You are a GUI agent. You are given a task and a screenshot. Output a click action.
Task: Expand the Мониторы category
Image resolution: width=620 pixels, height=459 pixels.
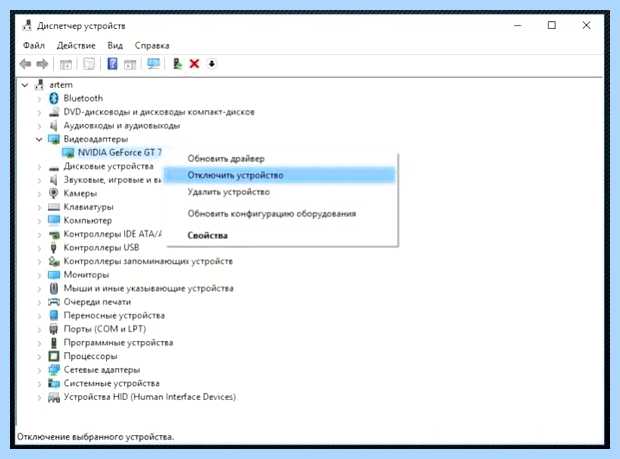[x=39, y=275]
